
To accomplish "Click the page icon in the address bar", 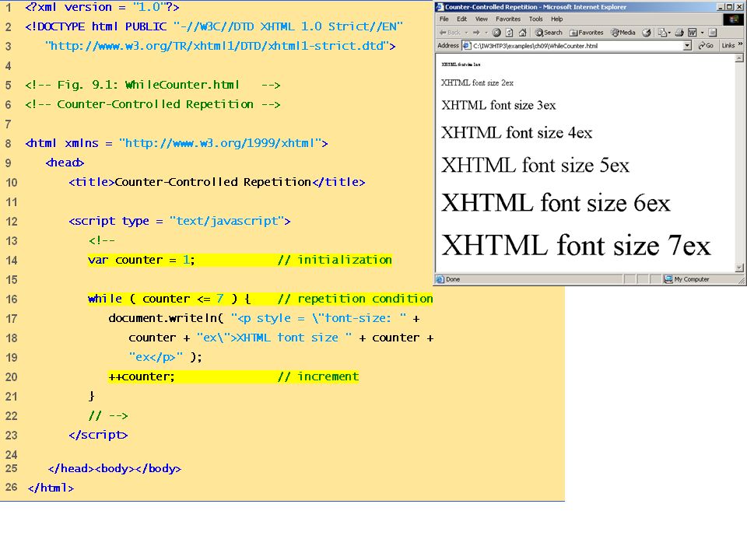I will click(467, 46).
